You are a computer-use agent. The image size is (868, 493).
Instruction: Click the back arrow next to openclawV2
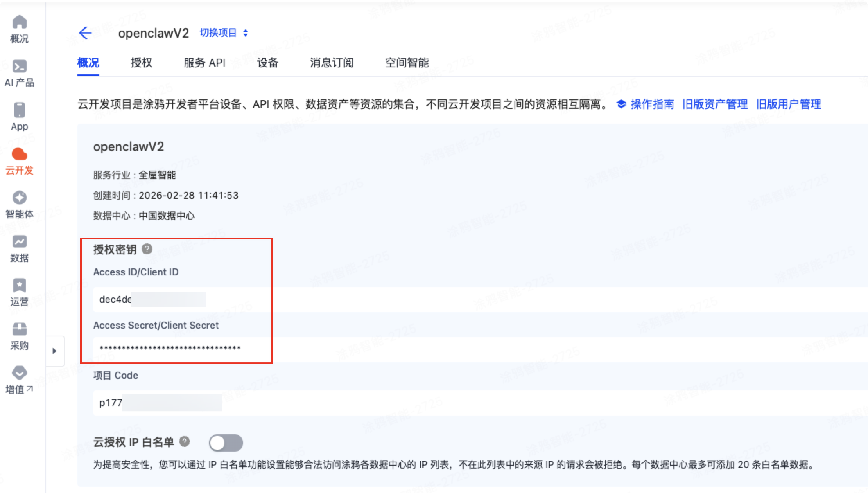click(x=86, y=33)
